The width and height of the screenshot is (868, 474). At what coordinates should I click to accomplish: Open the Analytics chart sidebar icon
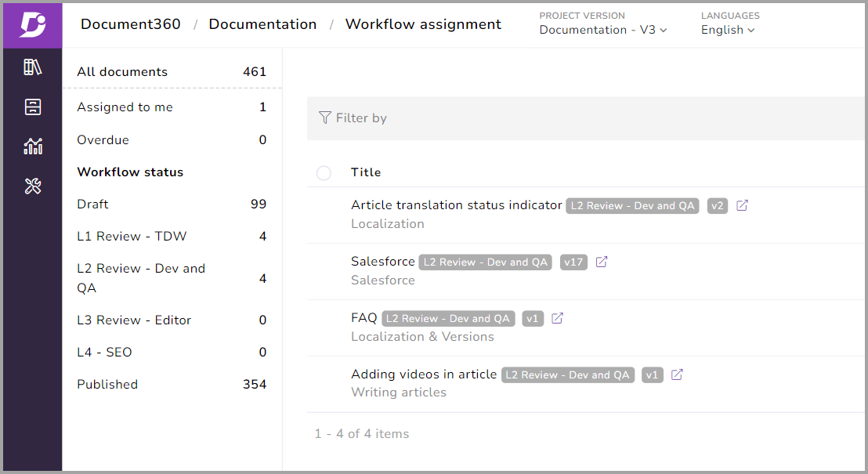pyautogui.click(x=33, y=146)
